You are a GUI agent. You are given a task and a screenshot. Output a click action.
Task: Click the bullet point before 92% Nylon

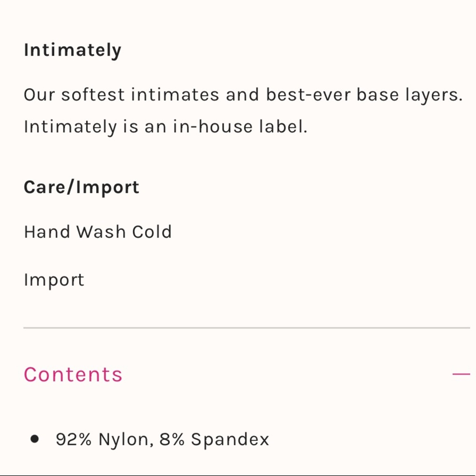pos(34,439)
